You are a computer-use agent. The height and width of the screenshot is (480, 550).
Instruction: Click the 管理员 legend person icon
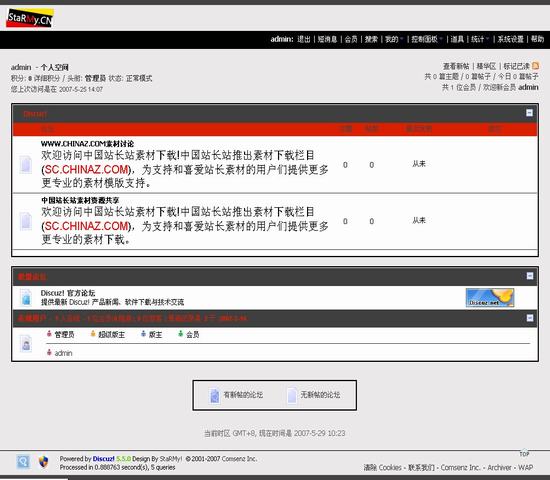coord(49,334)
